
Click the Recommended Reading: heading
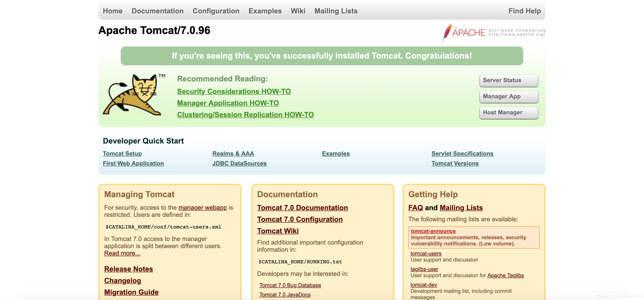pyautogui.click(x=222, y=79)
